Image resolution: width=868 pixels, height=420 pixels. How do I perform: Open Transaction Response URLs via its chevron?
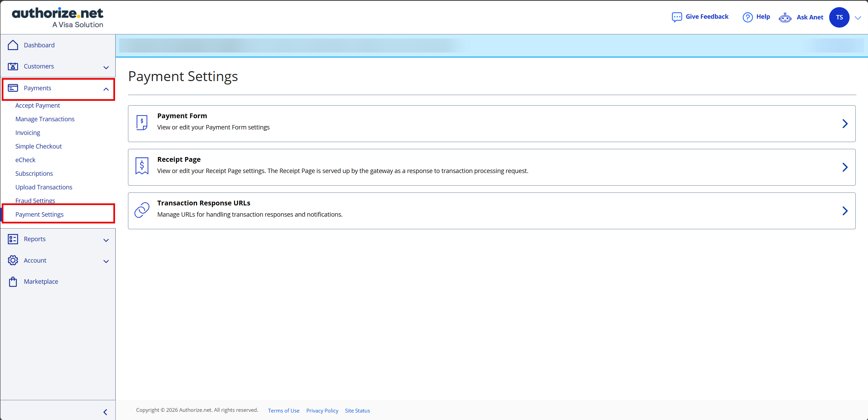845,211
